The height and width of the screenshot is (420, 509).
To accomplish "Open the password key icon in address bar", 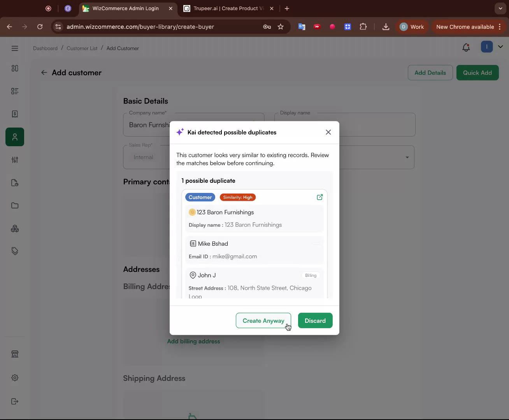I will pos(267,27).
